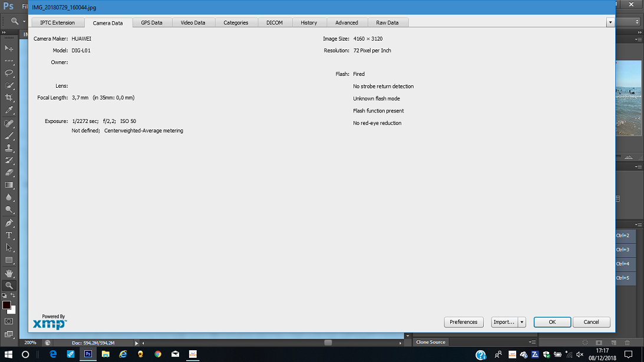
Task: Switch to the GPS Data tab
Action: tap(151, 22)
